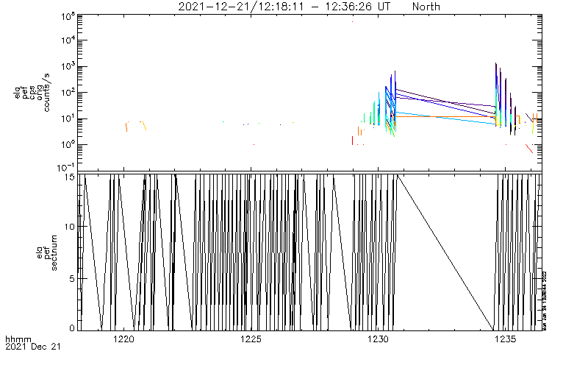Click the "hhmm" time format label
The image size is (588, 368).
pos(18,340)
